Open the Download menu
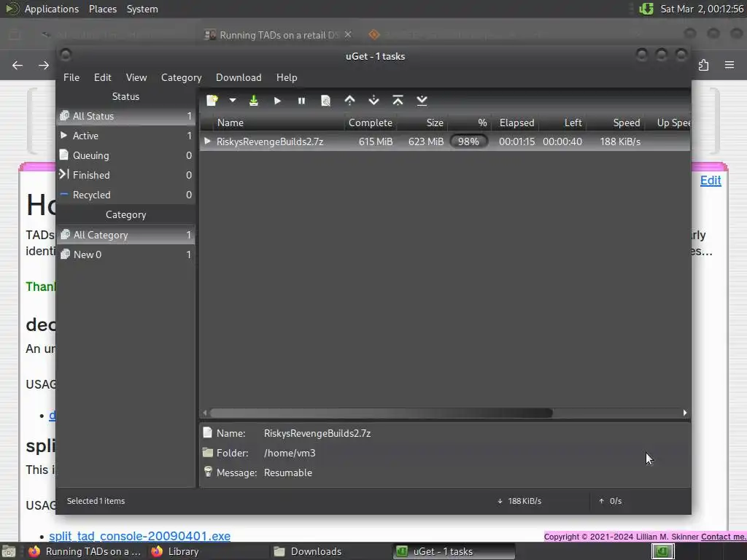 239,77
